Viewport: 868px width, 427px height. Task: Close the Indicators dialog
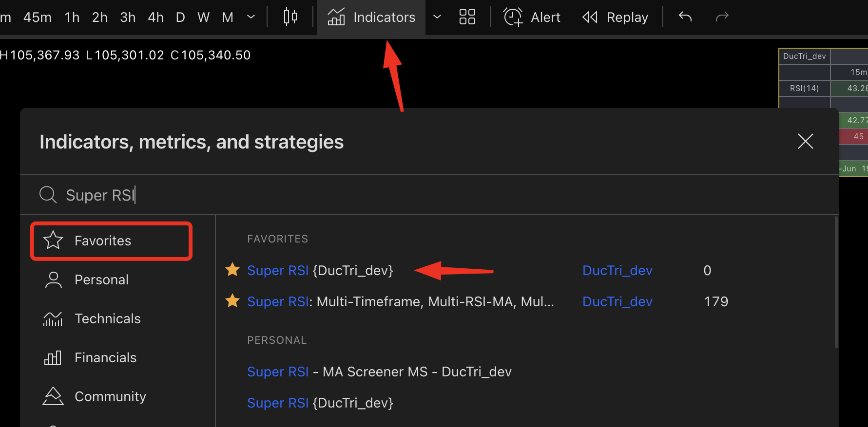click(806, 141)
